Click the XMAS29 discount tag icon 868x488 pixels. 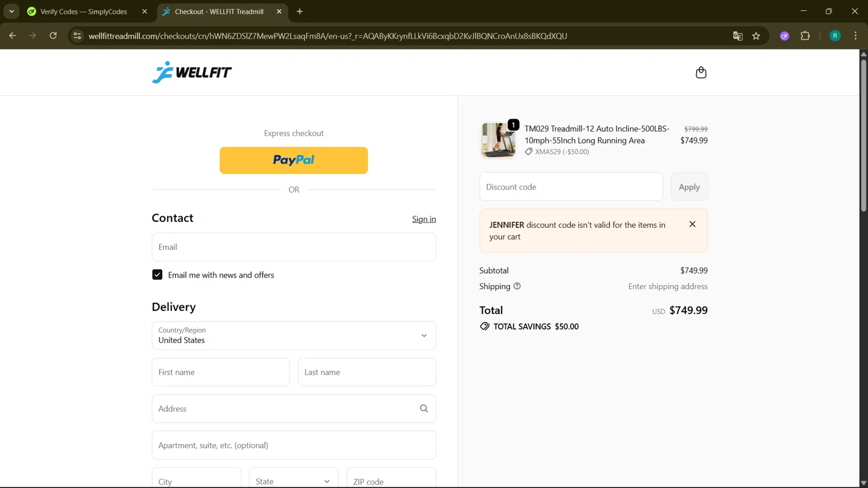[x=529, y=151]
